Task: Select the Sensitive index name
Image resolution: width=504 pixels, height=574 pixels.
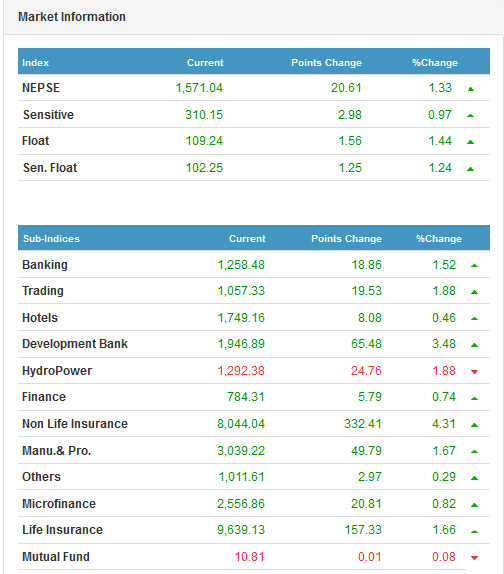Action: coord(48,115)
